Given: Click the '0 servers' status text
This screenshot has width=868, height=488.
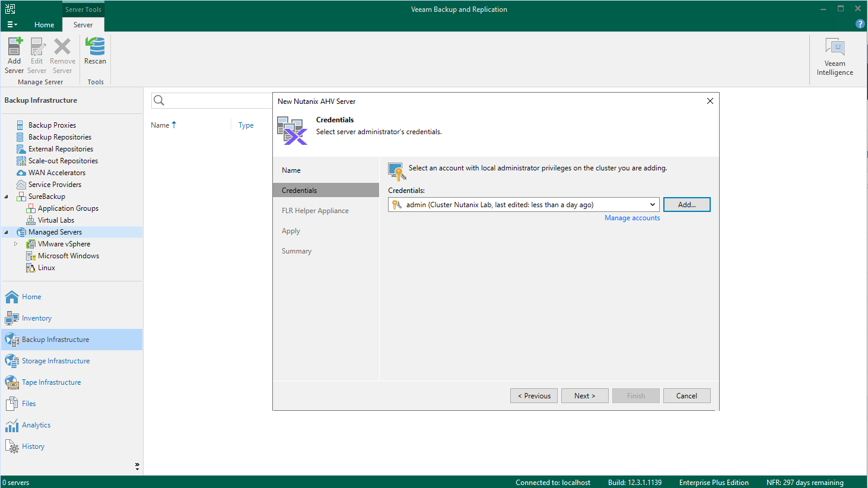Looking at the screenshot, I should 16,483.
